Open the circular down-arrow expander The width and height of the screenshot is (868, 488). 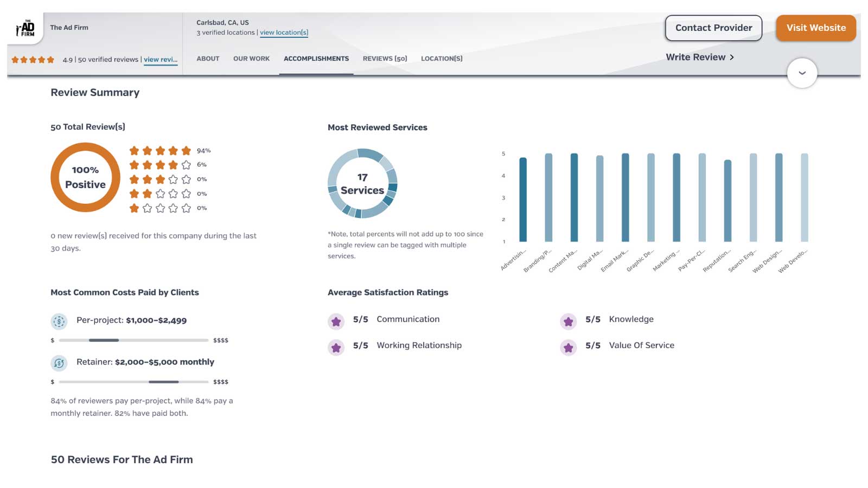tap(802, 73)
